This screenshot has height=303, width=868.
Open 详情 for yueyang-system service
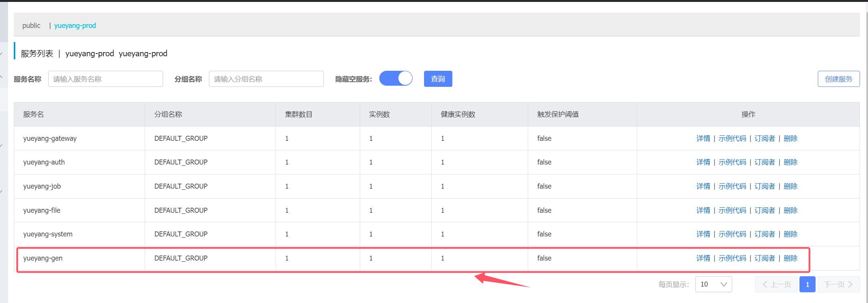pos(703,234)
